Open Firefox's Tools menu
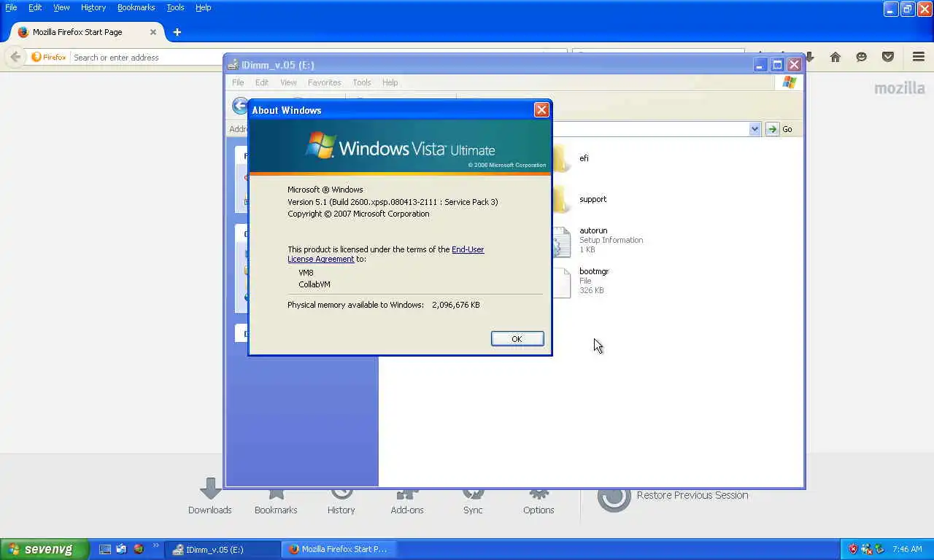 pyautogui.click(x=175, y=7)
